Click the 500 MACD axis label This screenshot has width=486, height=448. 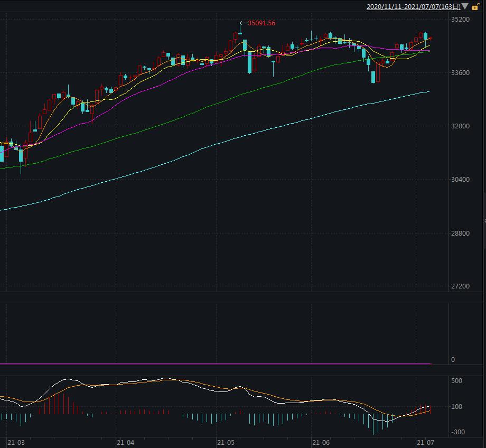tap(456, 381)
